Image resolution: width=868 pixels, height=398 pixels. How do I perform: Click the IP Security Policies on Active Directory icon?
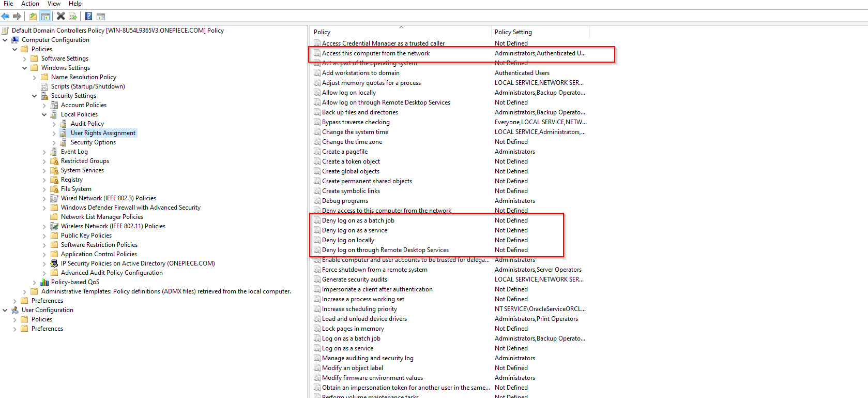tap(54, 263)
